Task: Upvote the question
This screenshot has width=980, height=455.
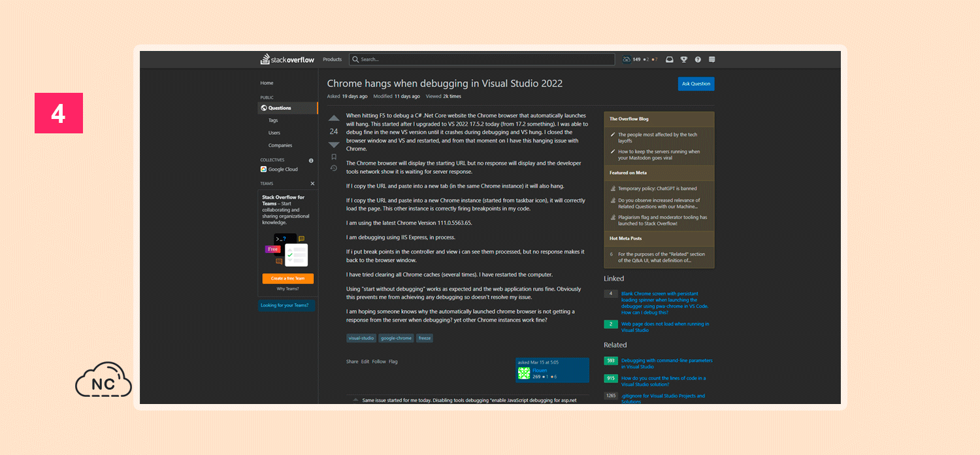Action: pos(334,118)
